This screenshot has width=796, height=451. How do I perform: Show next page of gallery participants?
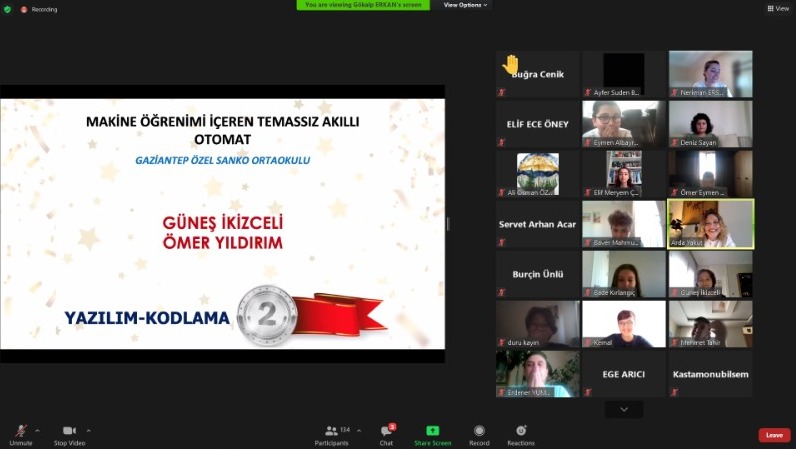click(x=624, y=409)
